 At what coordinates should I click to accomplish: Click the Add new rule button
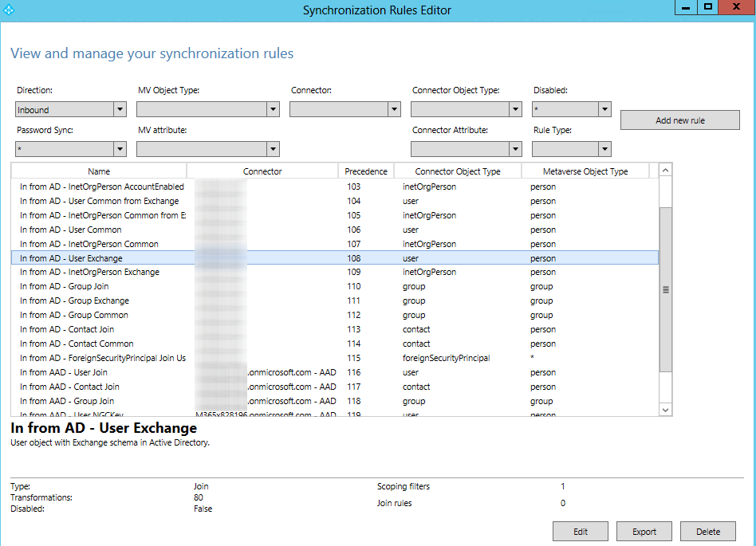point(679,120)
